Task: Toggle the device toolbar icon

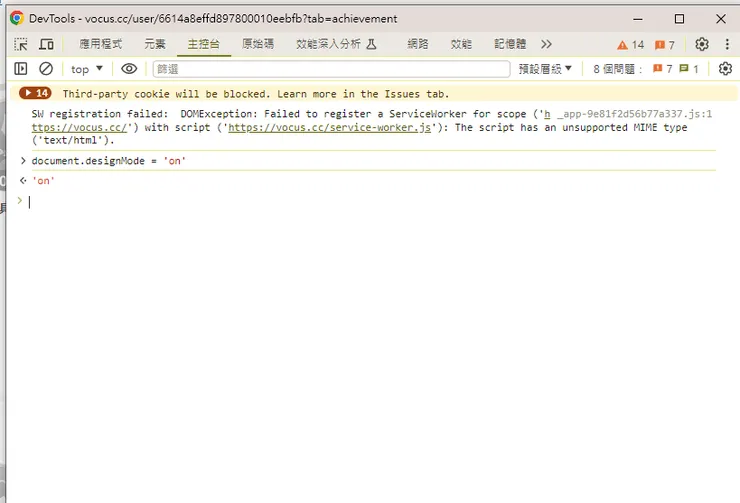Action: pyautogui.click(x=46, y=44)
